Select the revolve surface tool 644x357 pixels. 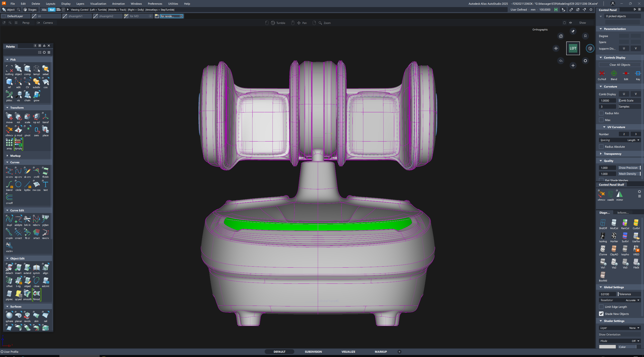coord(27,315)
